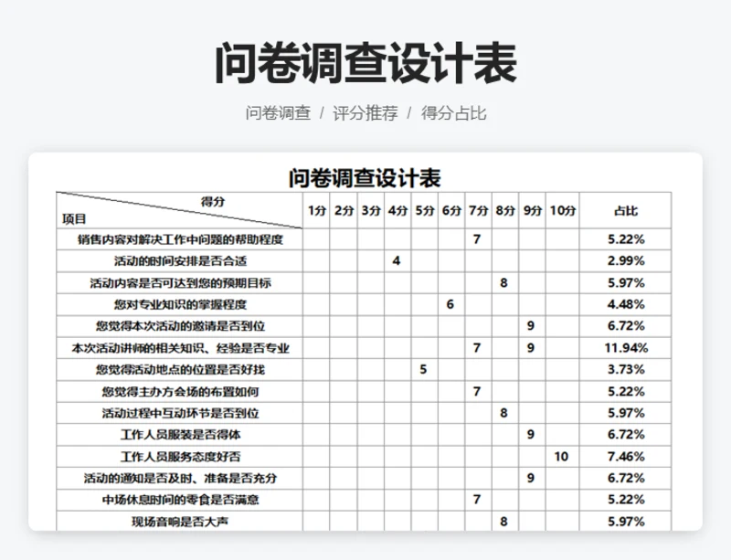731x560 pixels.
Task: Click 5.22% in 销售内容 row
Action: tap(626, 239)
